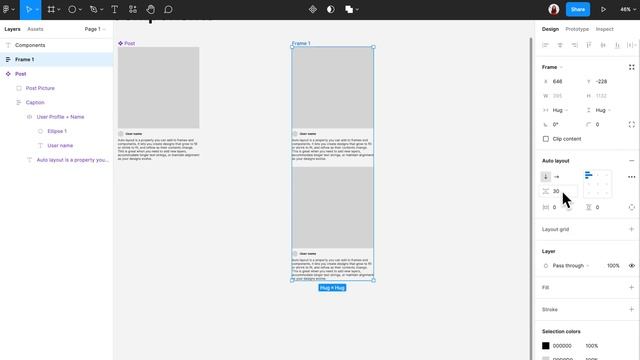Toggle independent padding icon

click(631, 207)
